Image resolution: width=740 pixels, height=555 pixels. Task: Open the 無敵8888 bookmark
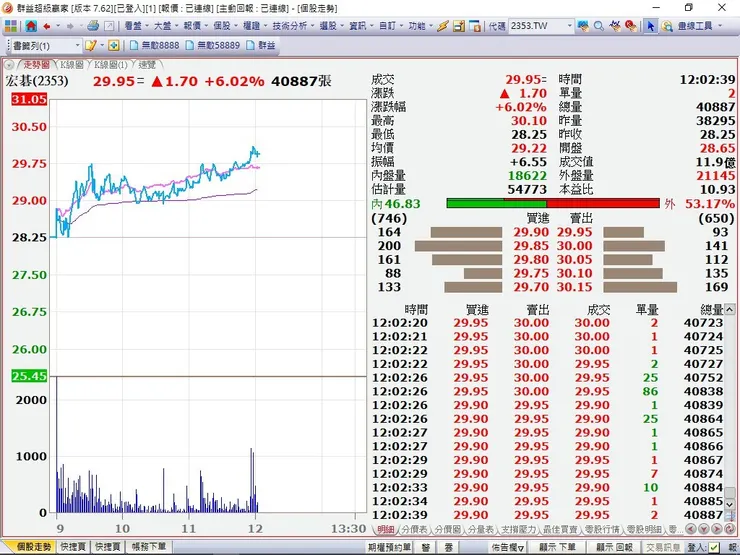click(x=155, y=46)
